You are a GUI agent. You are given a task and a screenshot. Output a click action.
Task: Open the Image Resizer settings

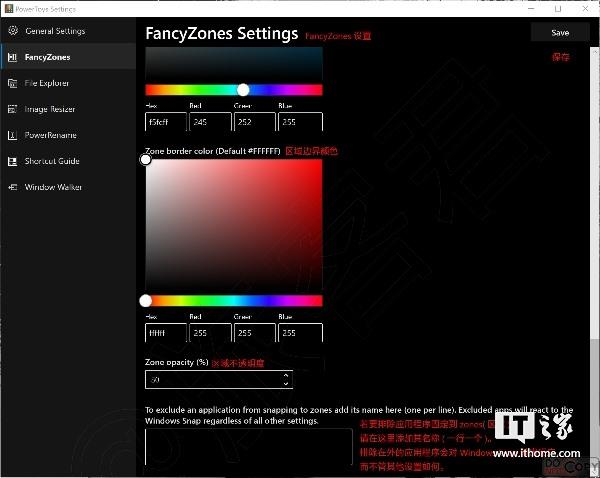pos(68,109)
